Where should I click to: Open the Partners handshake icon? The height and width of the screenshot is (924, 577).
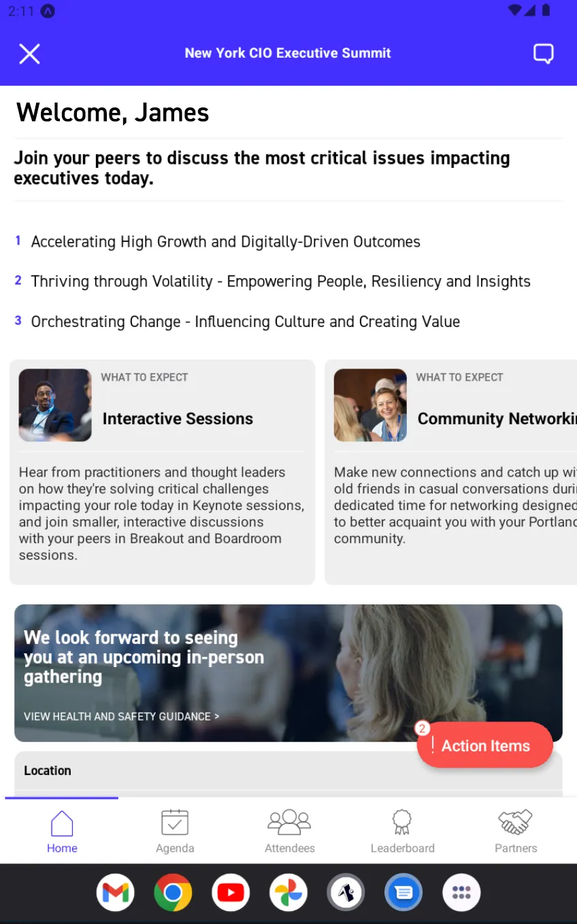point(516,822)
